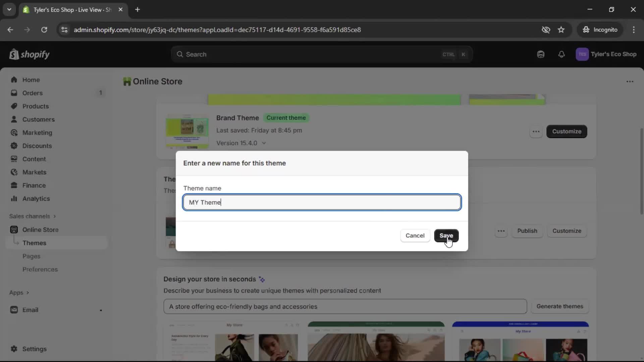This screenshot has height=362, width=644.
Task: Open the Tyler's Eco Shop account menu
Action: coord(606,54)
